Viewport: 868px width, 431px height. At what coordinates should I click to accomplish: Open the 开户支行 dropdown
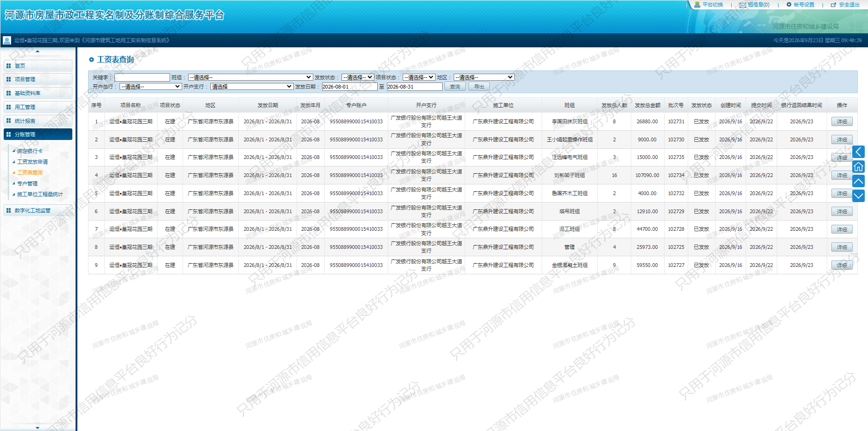[252, 87]
